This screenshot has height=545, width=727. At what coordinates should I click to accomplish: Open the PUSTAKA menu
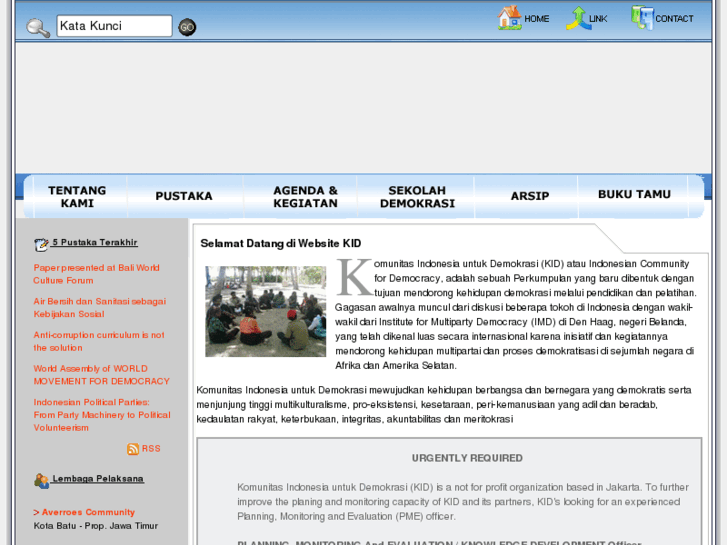pyautogui.click(x=184, y=197)
